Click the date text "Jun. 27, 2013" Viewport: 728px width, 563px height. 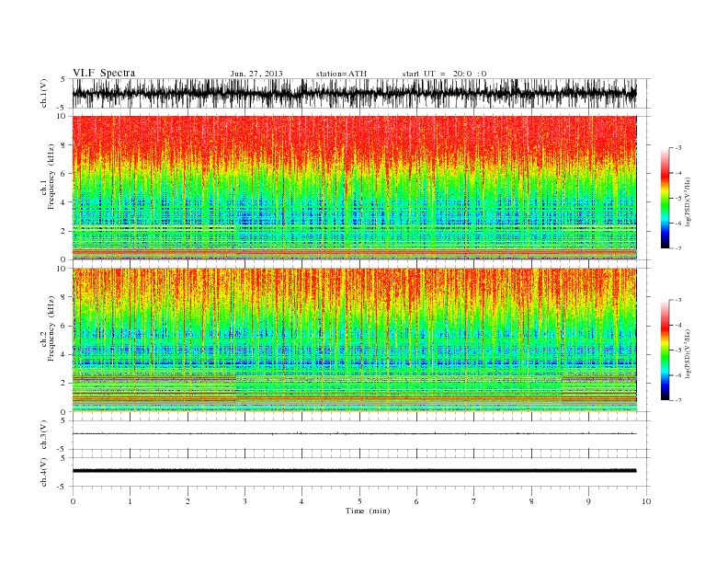point(256,74)
